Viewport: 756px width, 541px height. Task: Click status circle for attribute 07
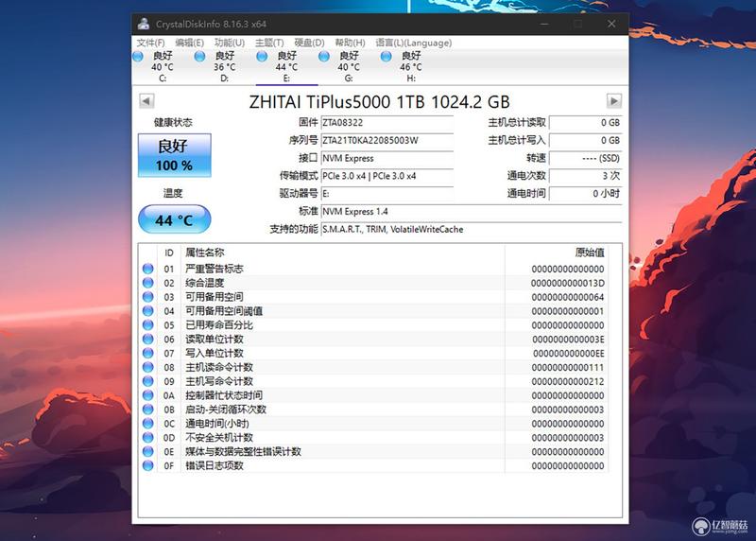148,354
